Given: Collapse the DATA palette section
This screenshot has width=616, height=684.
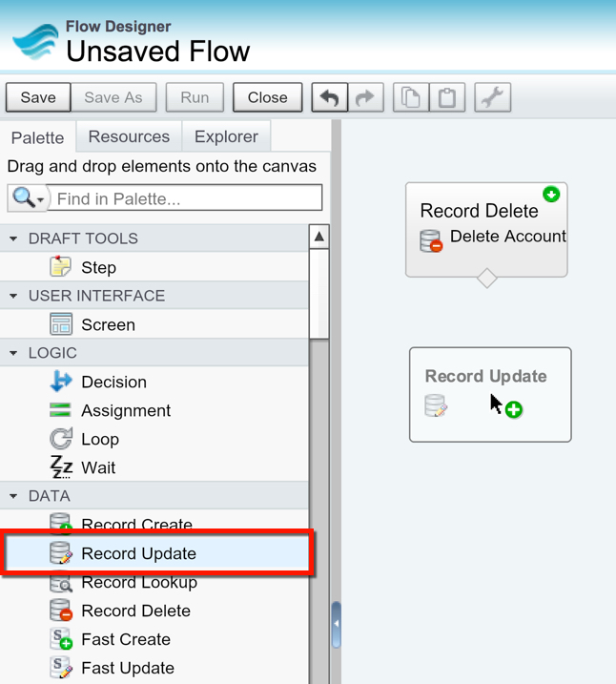Looking at the screenshot, I should click(14, 496).
